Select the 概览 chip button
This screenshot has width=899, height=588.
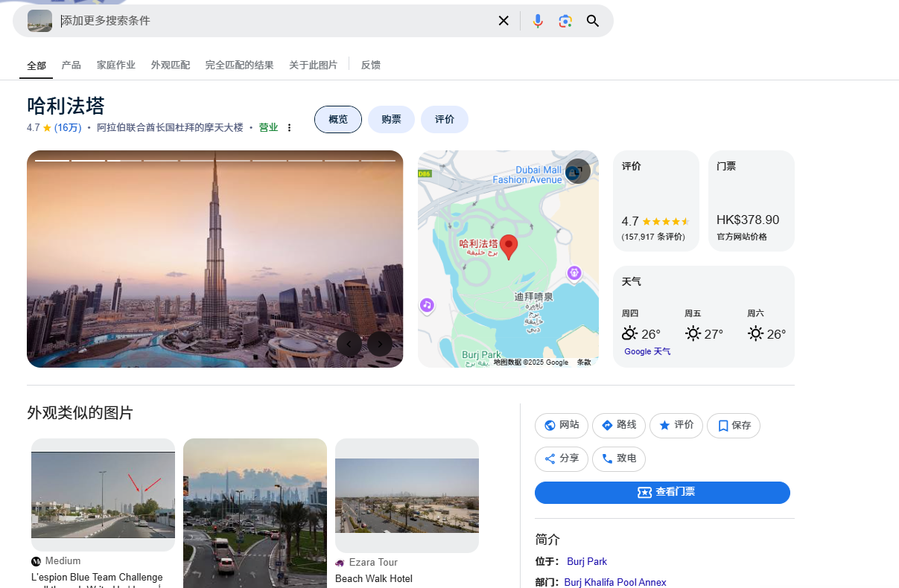click(338, 119)
